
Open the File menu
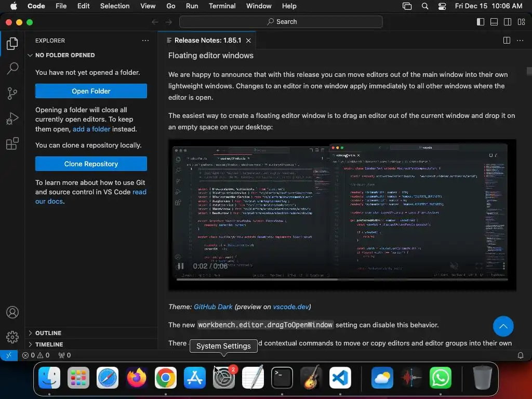pos(61,6)
